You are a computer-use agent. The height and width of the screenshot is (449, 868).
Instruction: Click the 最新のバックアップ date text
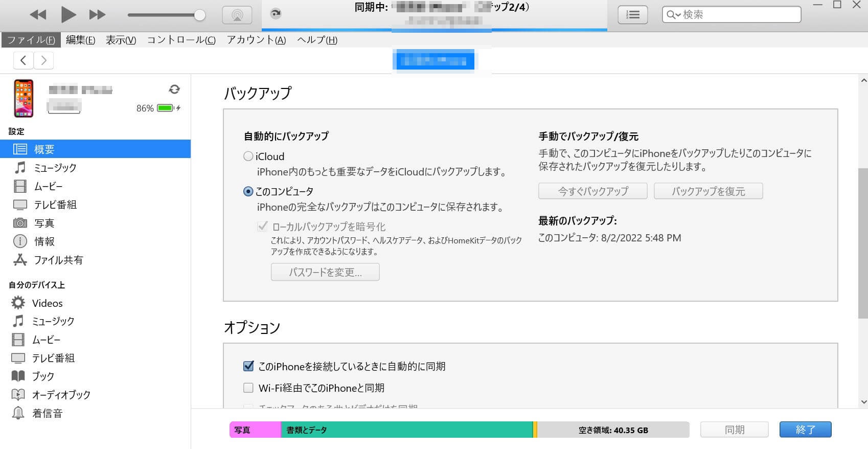coord(610,238)
